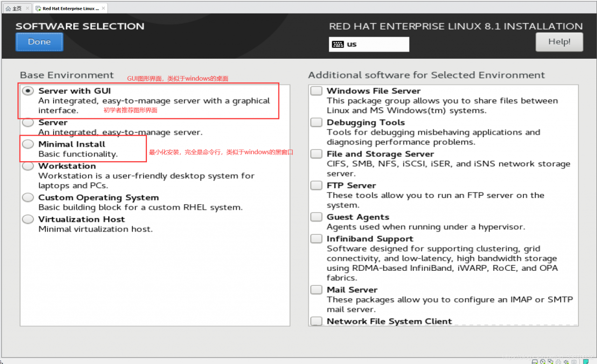Tick the FTP Server checkbox
Image resolution: width=597 pixels, height=364 pixels.
coord(317,185)
